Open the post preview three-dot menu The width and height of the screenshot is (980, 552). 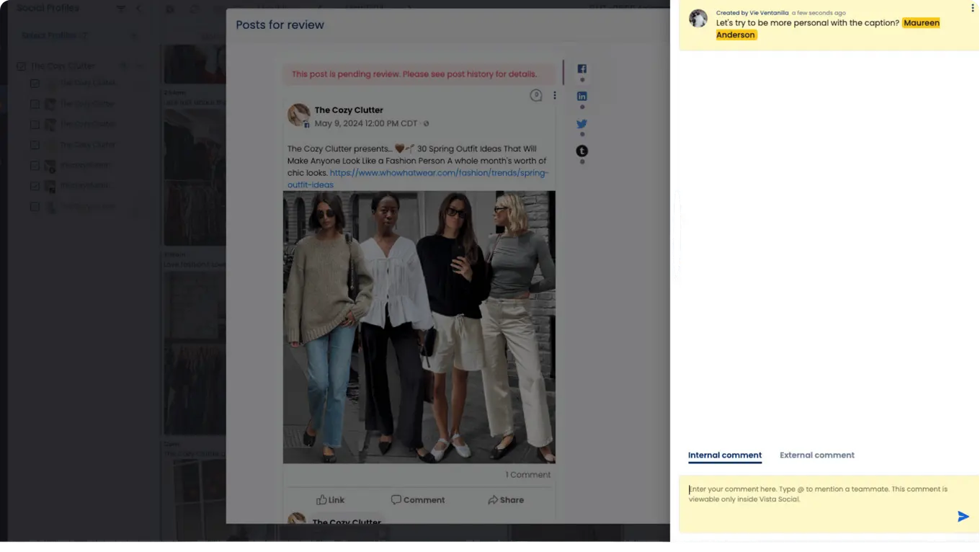(x=554, y=95)
